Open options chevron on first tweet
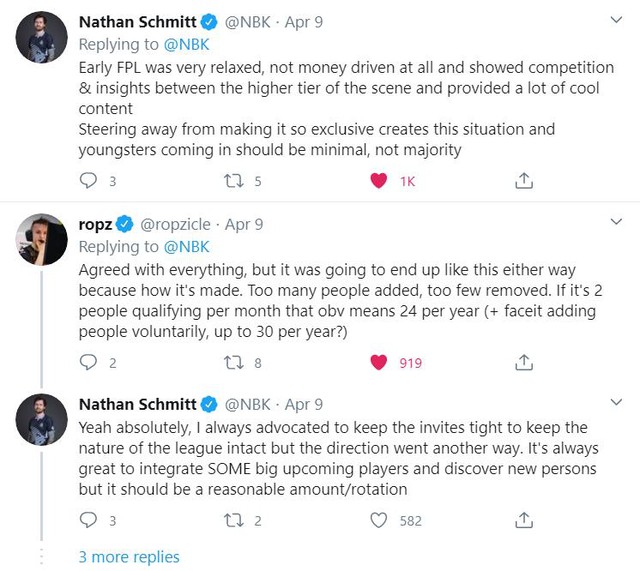The width and height of the screenshot is (640, 571). click(615, 20)
